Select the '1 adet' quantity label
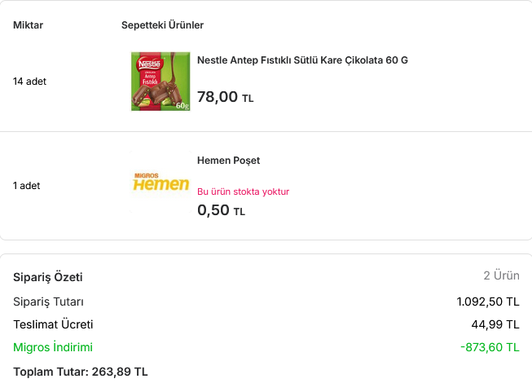Viewport: 532px width, 392px height. pyautogui.click(x=26, y=186)
